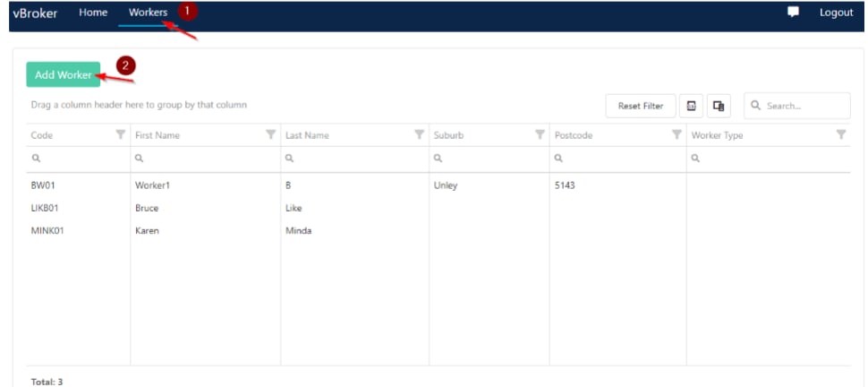This screenshot has height=387, width=868.
Task: Select the BW01 code cell
Action: [x=78, y=185]
